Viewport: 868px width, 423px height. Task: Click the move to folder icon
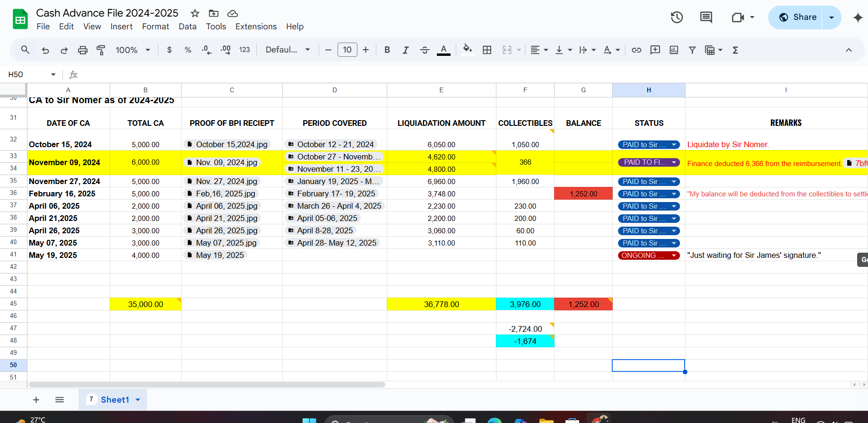[x=214, y=13]
